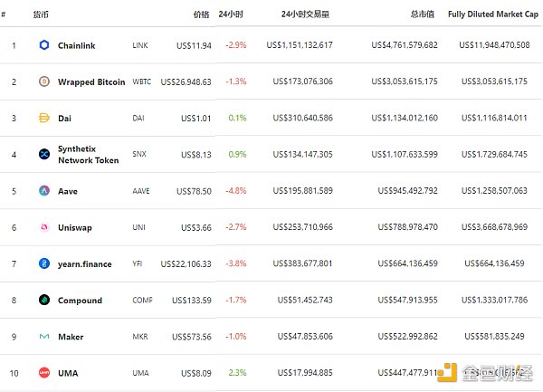Click the 2.3% UMA 24h change

(237, 373)
